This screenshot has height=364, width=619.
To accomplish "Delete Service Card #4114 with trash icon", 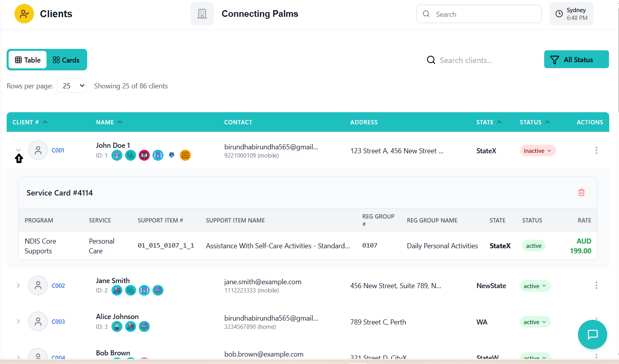I will click(x=581, y=192).
